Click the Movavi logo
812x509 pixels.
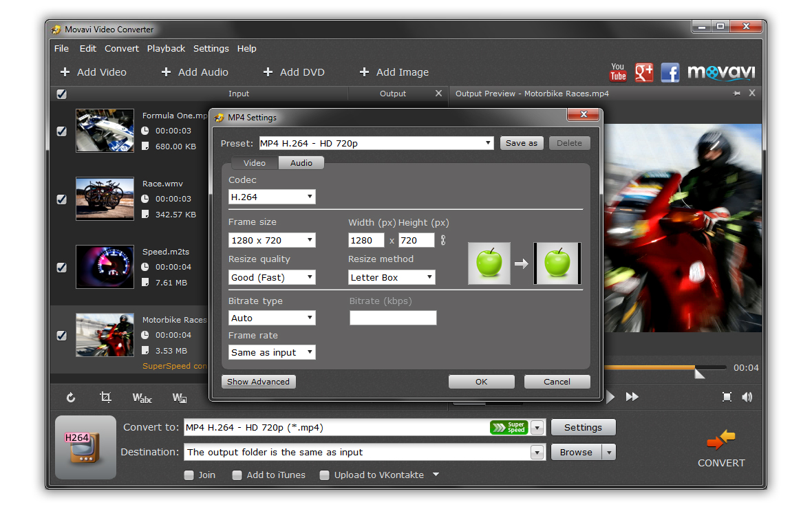click(721, 72)
